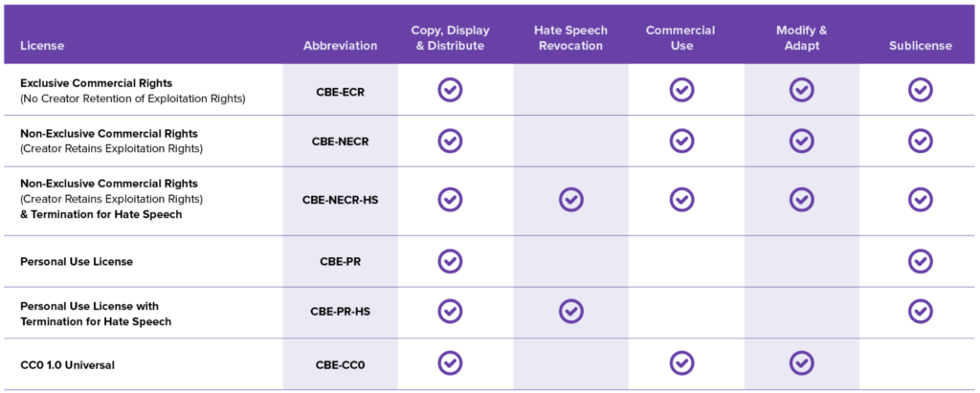Click CBE-PR Copy, Display & Distribute checkmark
The height and width of the screenshot is (393, 980).
(x=450, y=261)
